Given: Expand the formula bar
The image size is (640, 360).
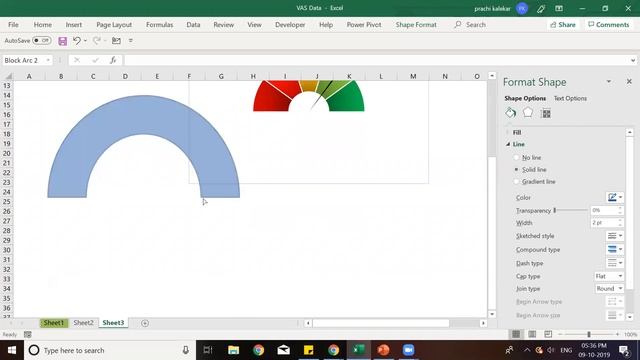Looking at the screenshot, I should [633, 60].
